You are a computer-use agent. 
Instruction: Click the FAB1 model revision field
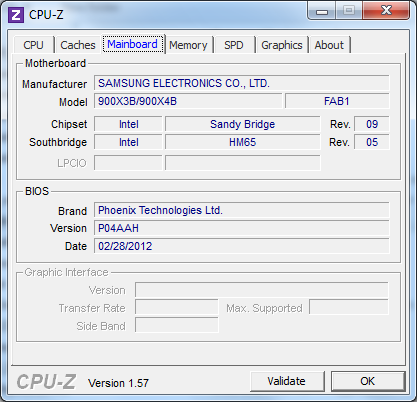coord(337,101)
